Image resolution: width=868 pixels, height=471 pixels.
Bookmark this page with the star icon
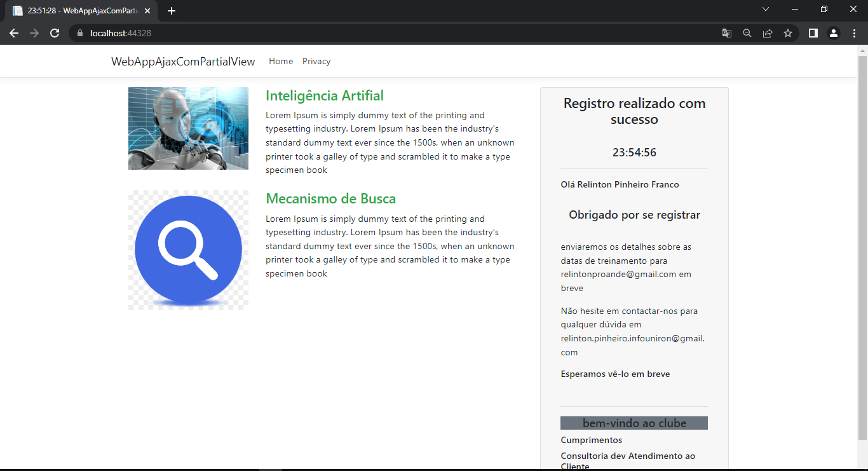(x=788, y=32)
